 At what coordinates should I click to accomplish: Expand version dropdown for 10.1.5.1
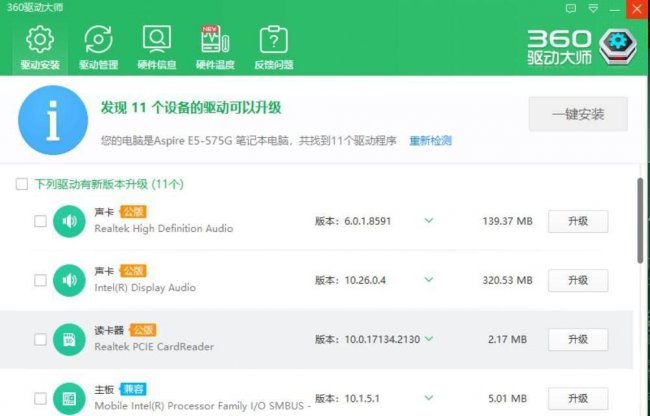tap(429, 398)
